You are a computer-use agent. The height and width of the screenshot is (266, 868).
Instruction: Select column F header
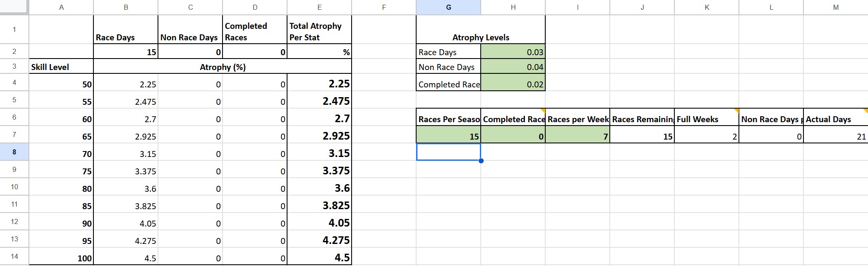click(384, 7)
